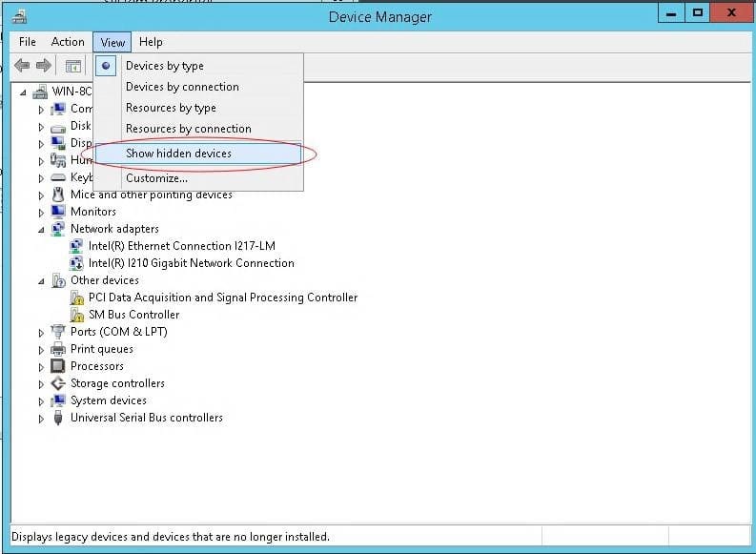This screenshot has width=756, height=554.
Task: Choose Resources by connection menu entry
Action: coord(188,129)
